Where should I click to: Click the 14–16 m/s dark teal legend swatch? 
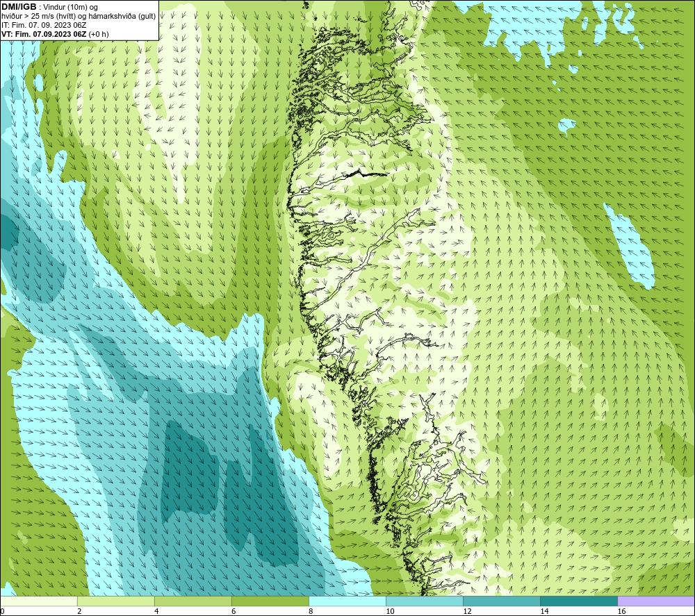[x=579, y=601]
